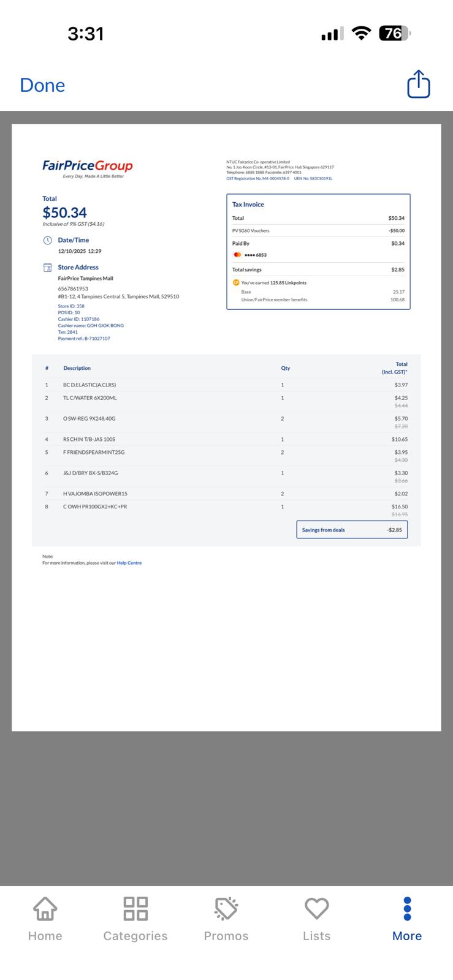
Task: Switch to the Promos tab
Action: pos(226,919)
